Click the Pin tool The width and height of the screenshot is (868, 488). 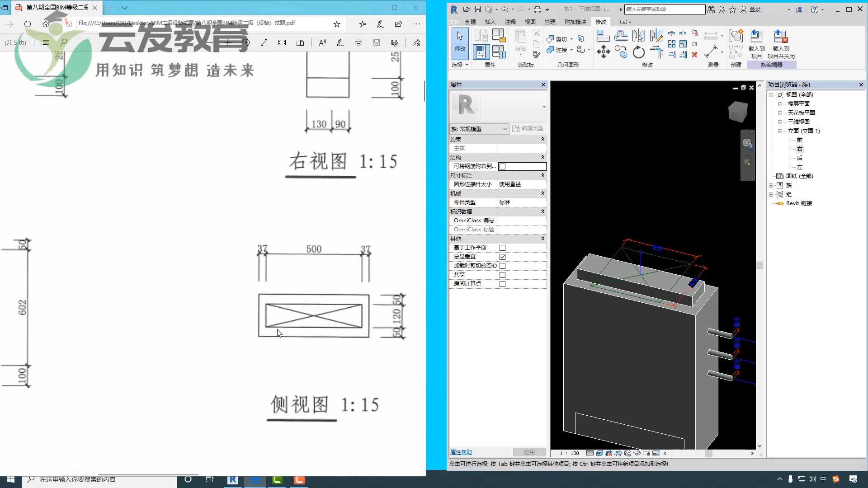tap(694, 44)
